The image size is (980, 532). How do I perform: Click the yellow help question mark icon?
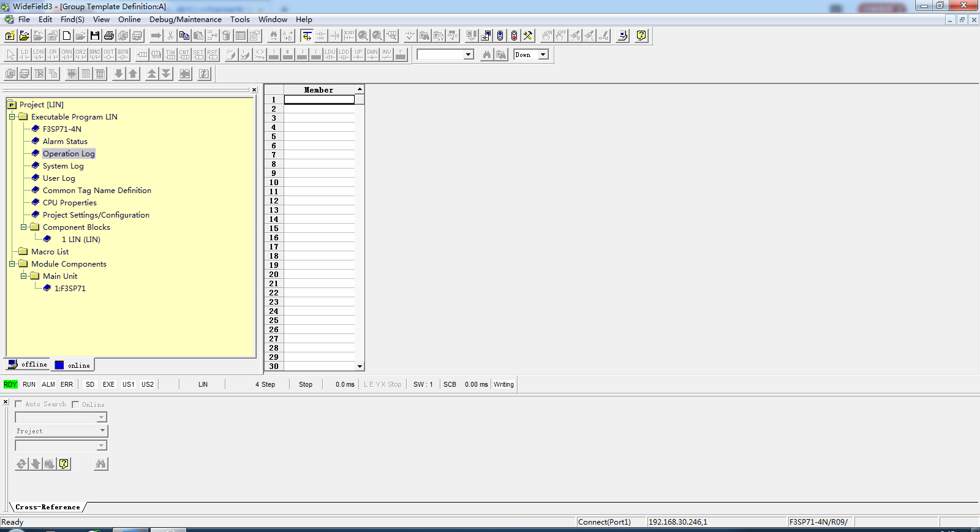point(641,36)
